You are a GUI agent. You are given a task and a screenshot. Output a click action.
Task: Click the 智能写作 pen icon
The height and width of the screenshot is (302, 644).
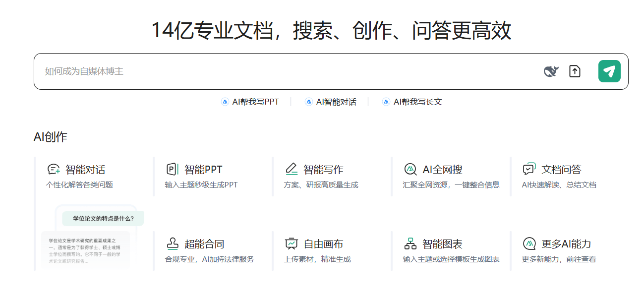292,170
